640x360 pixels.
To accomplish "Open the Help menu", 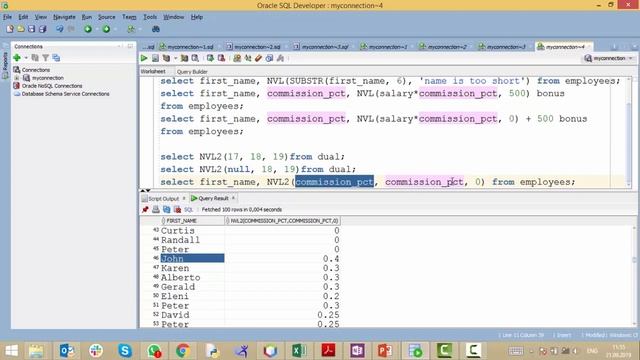I will tap(197, 17).
